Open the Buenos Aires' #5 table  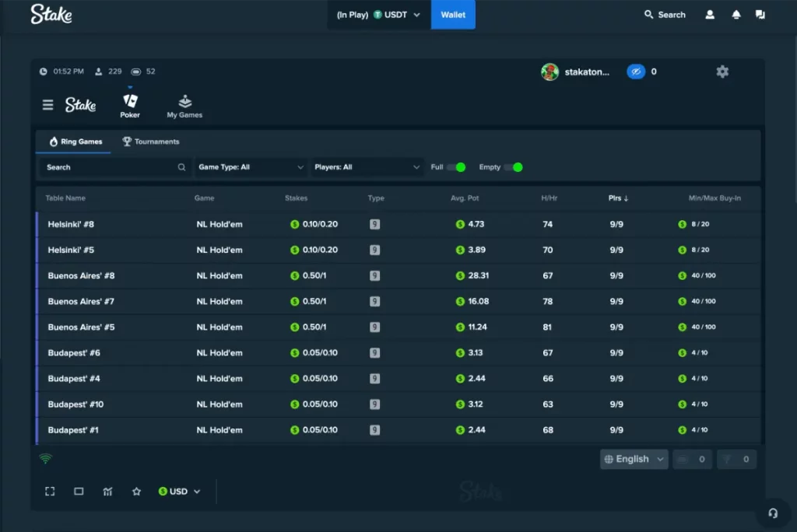tap(398, 327)
